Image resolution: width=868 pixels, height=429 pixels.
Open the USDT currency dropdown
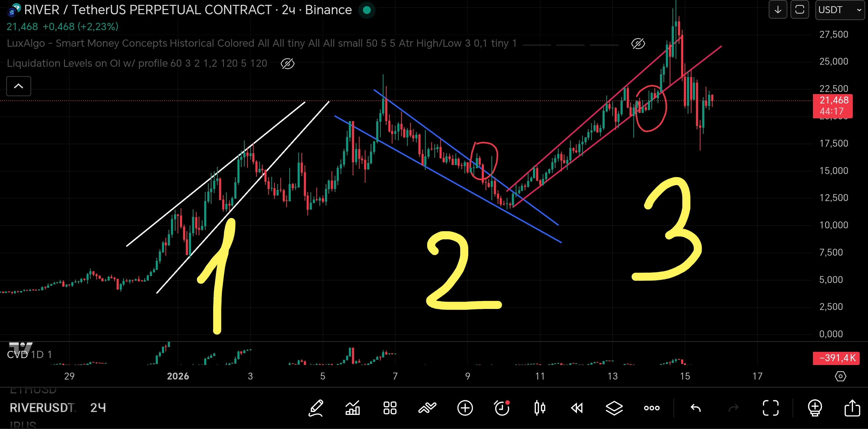click(839, 10)
